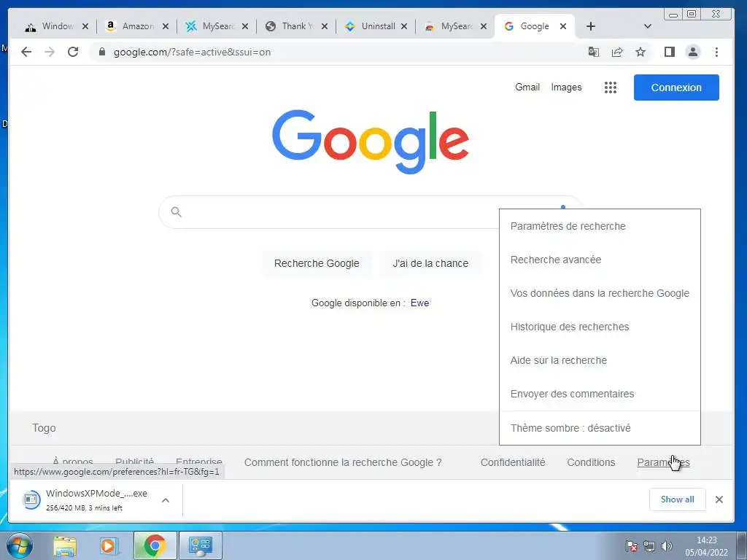Click J'ai de la chance button

(430, 263)
